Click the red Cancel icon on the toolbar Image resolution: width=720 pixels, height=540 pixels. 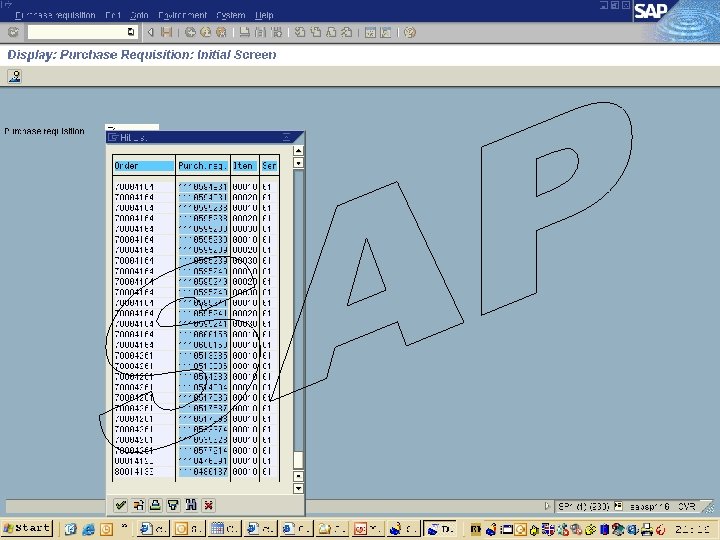point(221,32)
